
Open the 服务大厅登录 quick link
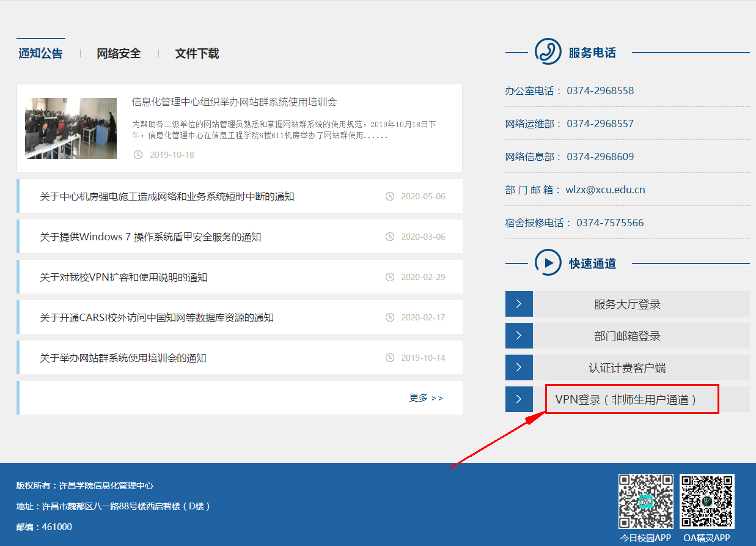(x=627, y=304)
